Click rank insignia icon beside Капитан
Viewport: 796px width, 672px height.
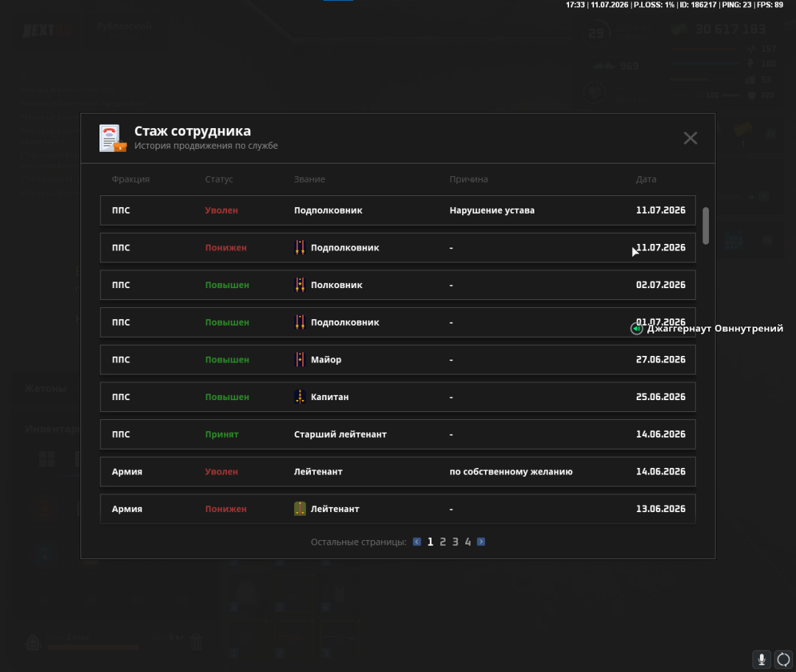pyautogui.click(x=300, y=397)
